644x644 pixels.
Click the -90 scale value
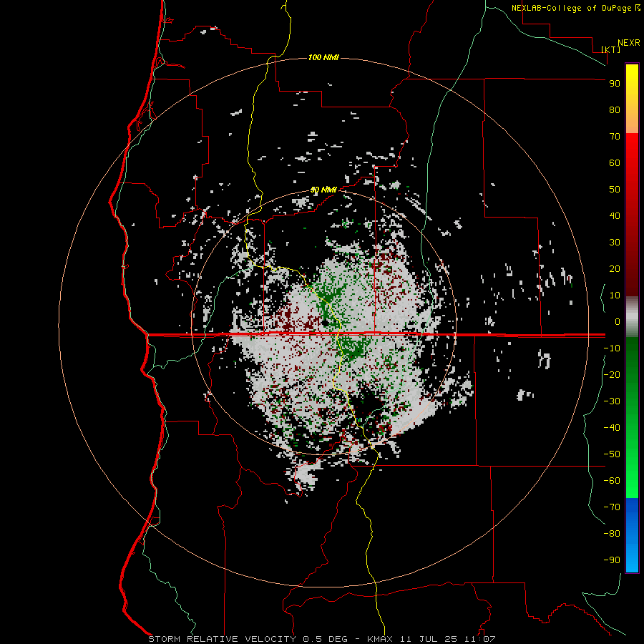pyautogui.click(x=612, y=560)
